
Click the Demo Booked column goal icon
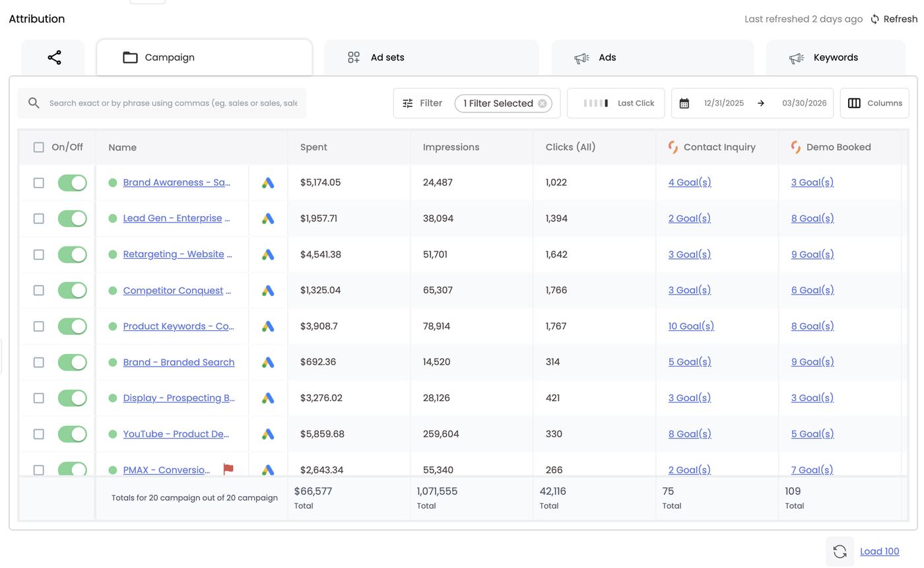point(795,147)
